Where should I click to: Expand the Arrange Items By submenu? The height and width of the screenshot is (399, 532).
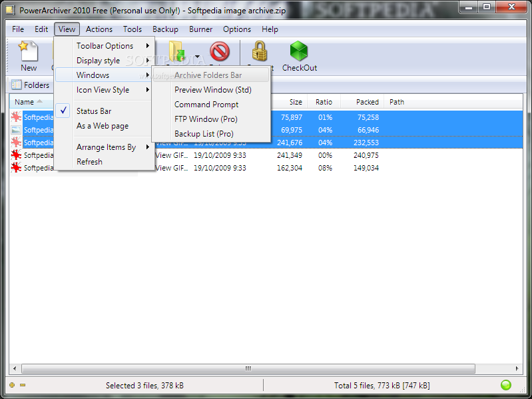(x=105, y=147)
